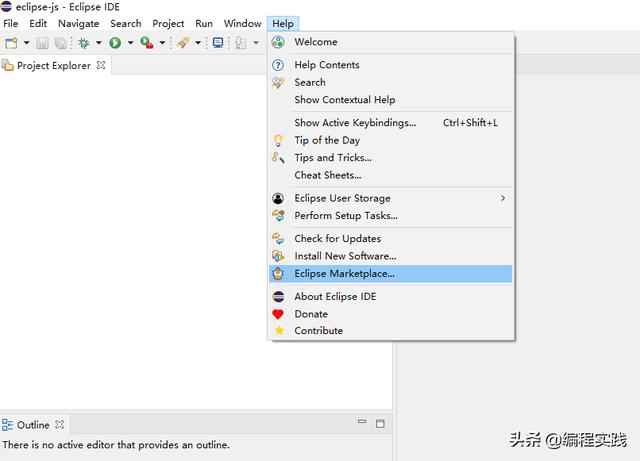
Task: Click the About Eclipse IDE logo icon
Action: (x=278, y=296)
